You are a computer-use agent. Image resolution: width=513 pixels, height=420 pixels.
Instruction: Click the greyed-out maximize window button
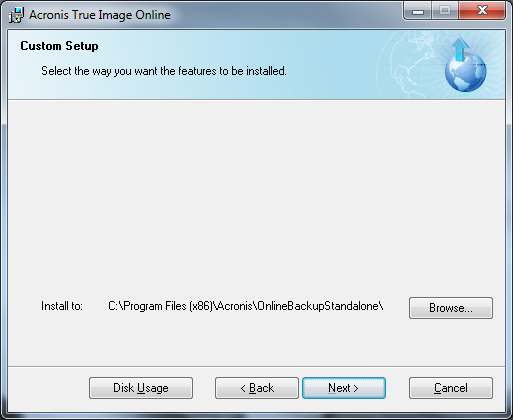click(x=445, y=11)
